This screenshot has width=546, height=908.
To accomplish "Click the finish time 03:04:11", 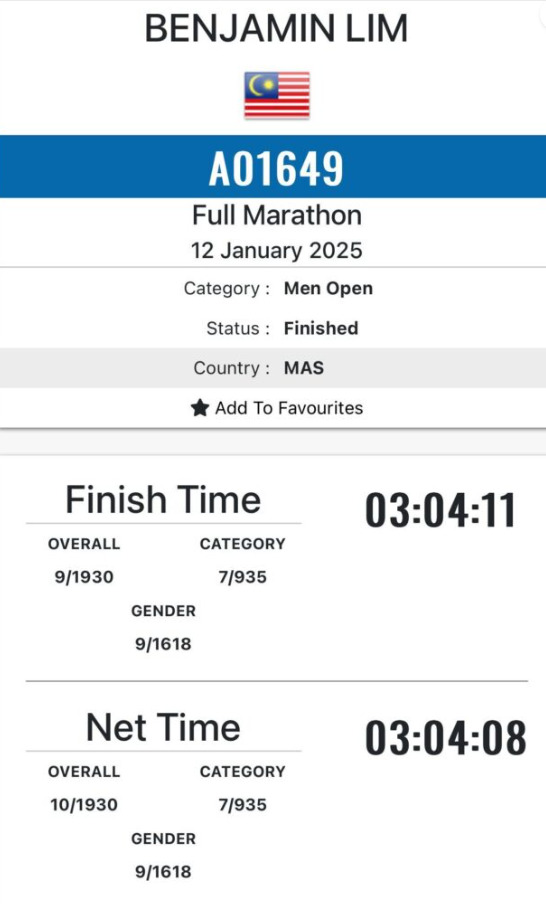I will [x=440, y=510].
